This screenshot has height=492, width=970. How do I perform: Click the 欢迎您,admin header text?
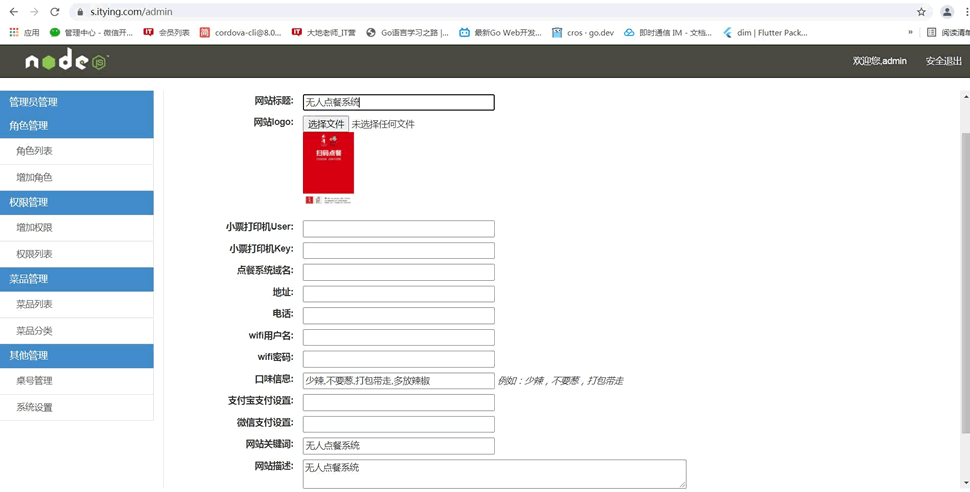[x=879, y=61]
